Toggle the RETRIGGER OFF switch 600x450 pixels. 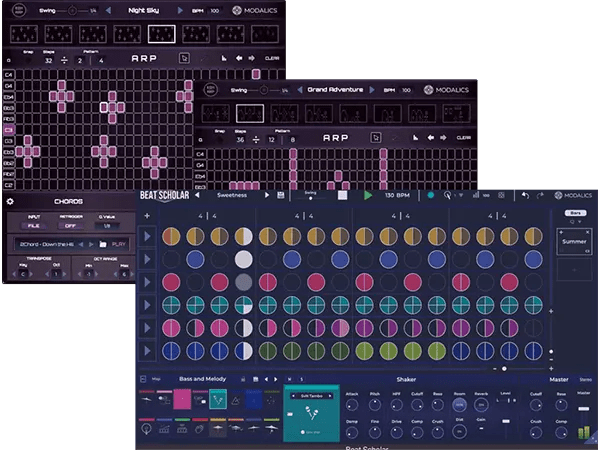click(x=70, y=226)
